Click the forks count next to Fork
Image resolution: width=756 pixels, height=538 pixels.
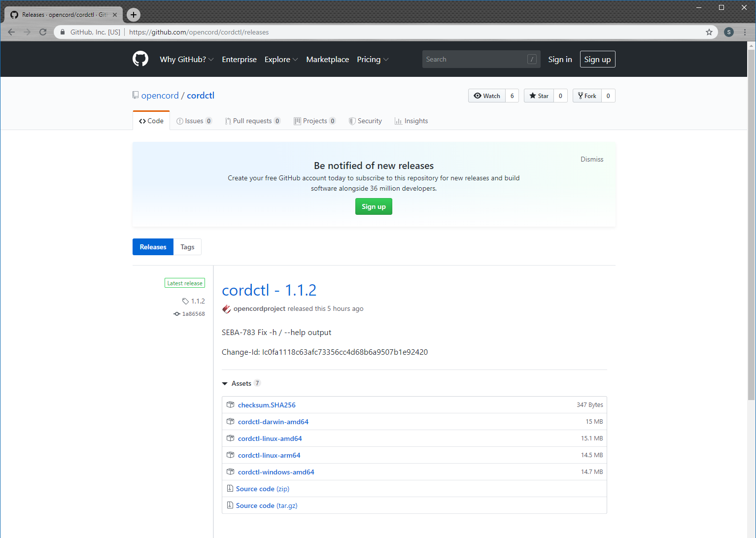tap(608, 96)
